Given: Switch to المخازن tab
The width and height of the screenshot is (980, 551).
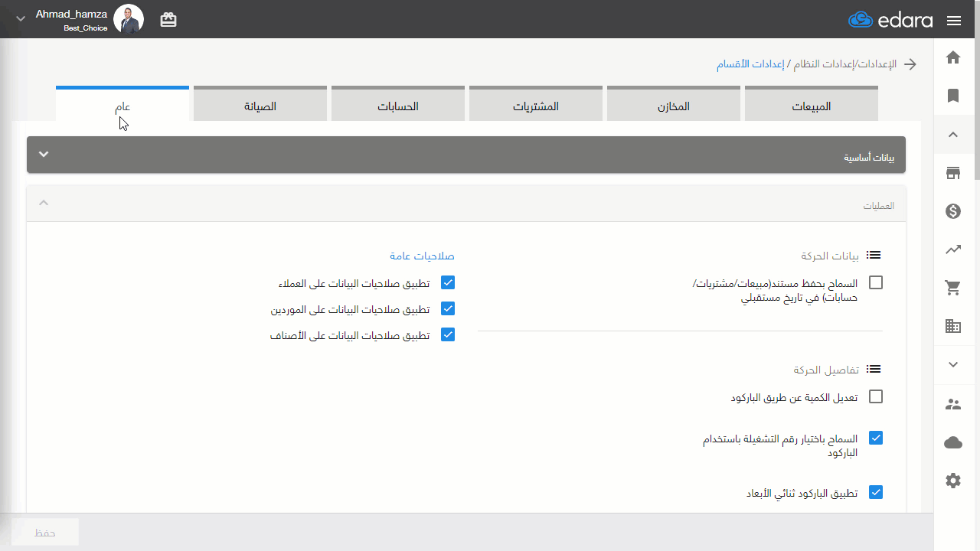Looking at the screenshot, I should pyautogui.click(x=674, y=105).
